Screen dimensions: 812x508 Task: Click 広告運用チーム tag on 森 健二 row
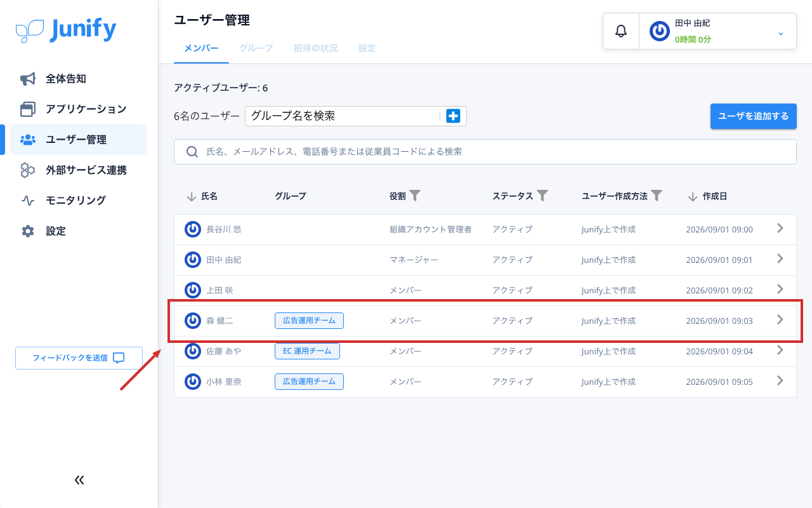(x=309, y=321)
